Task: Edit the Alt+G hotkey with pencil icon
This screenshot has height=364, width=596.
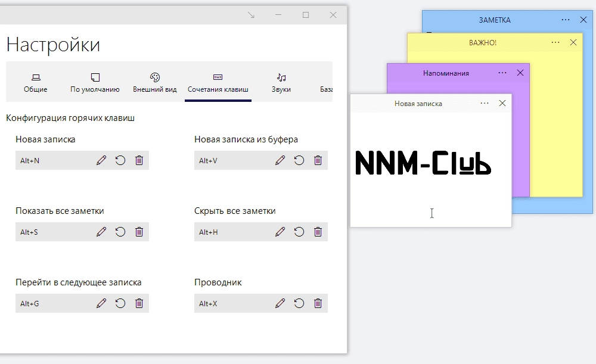Action: [101, 303]
